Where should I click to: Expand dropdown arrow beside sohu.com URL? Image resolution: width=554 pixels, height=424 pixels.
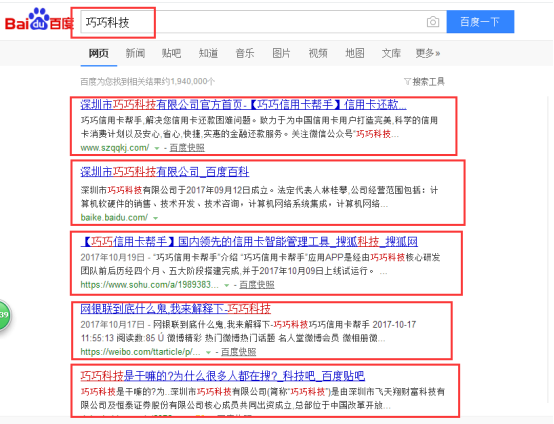226,285
